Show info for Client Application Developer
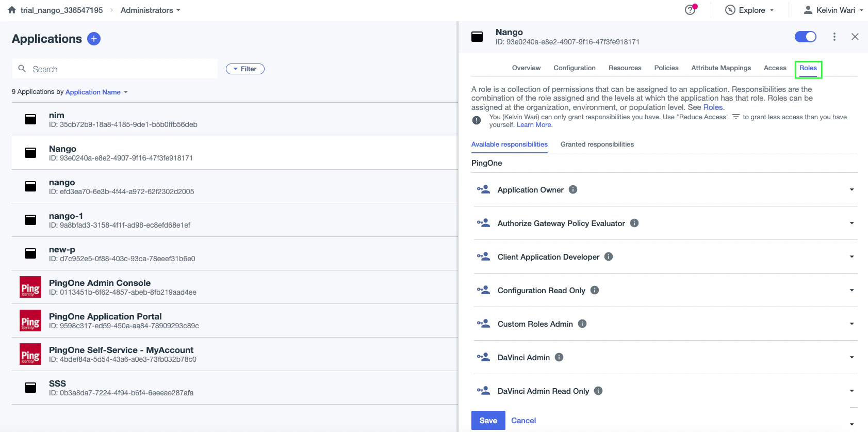This screenshot has height=432, width=868. (609, 257)
